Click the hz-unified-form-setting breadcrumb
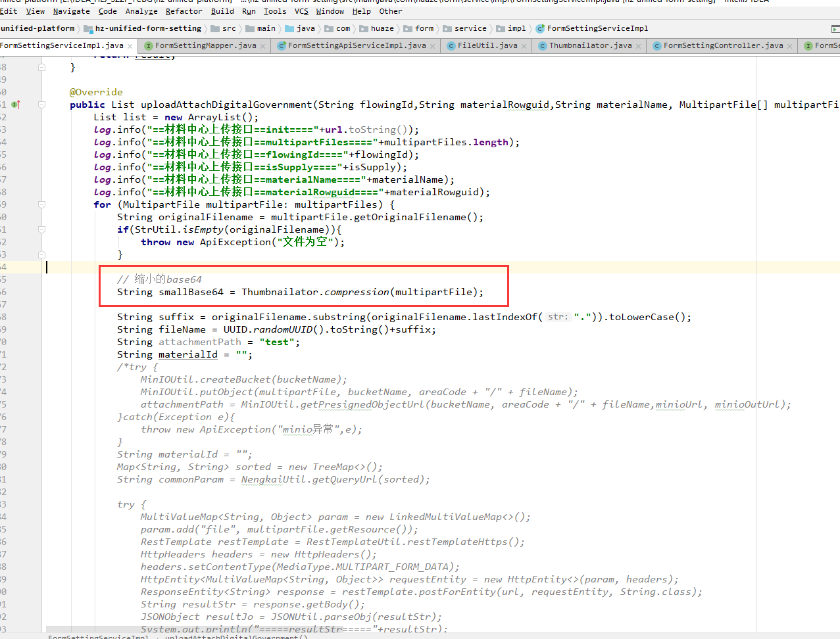The image size is (840, 639). 148,28
